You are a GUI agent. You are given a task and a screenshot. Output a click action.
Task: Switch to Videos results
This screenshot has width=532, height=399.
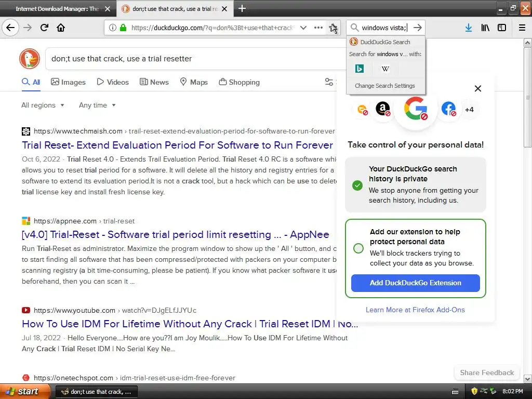click(x=113, y=82)
